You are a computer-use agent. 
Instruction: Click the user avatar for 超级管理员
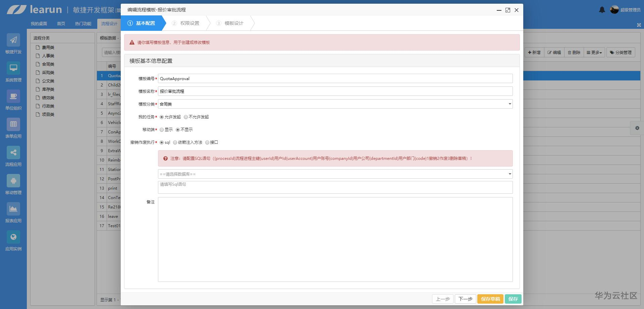[x=614, y=10]
